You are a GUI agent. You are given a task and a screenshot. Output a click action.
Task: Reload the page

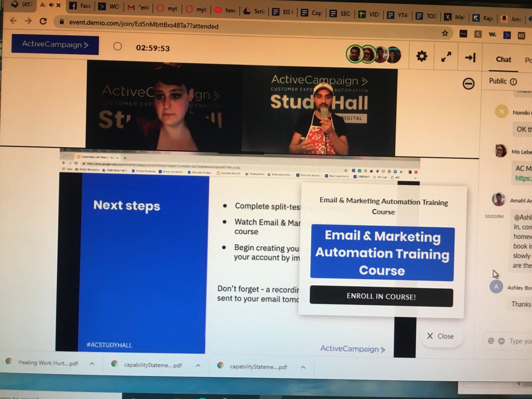click(x=43, y=21)
